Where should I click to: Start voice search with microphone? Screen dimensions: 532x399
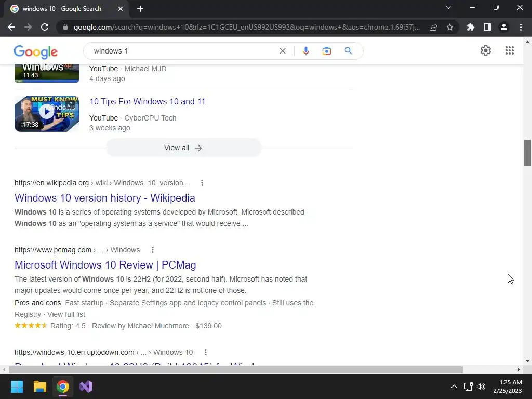(x=305, y=51)
